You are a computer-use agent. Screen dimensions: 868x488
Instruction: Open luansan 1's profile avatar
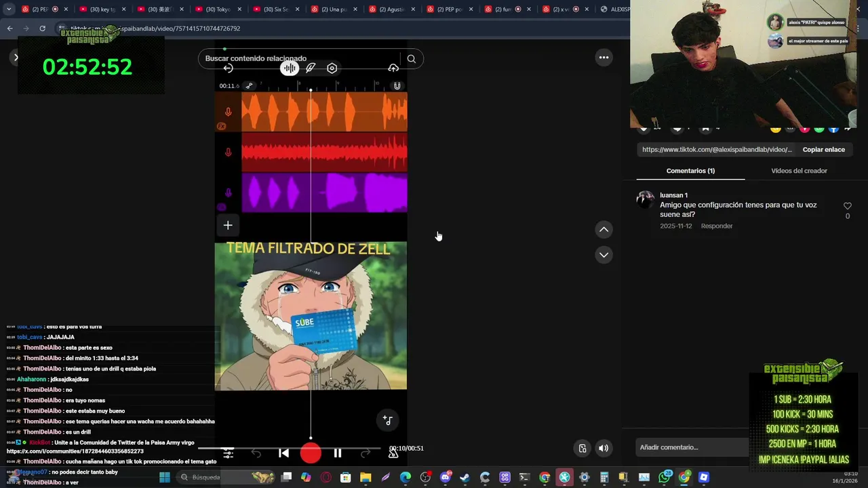pos(645,200)
